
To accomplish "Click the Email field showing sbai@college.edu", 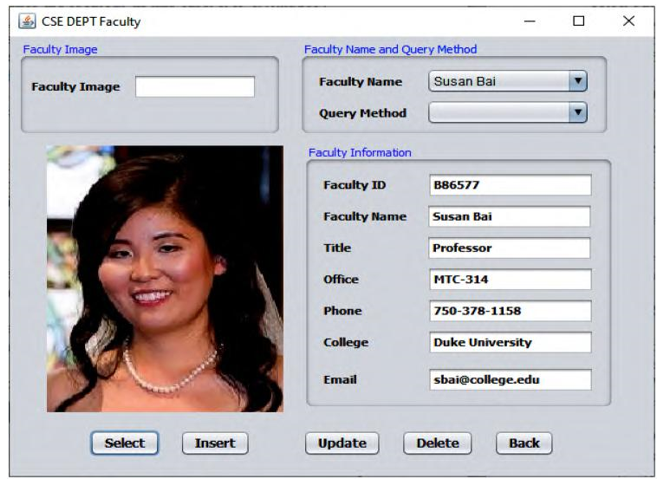I will (510, 380).
